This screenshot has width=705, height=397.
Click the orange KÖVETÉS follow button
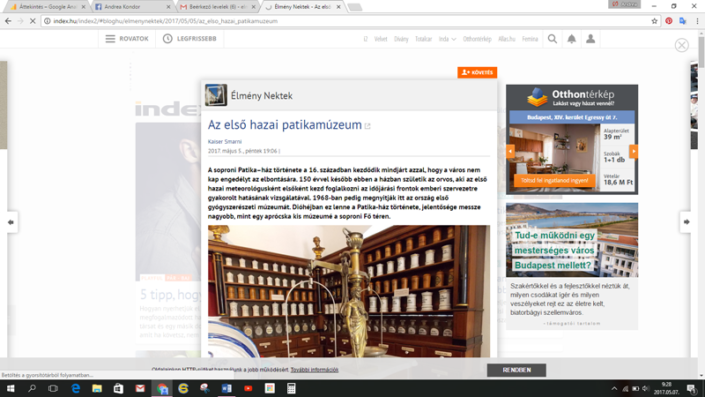click(477, 72)
